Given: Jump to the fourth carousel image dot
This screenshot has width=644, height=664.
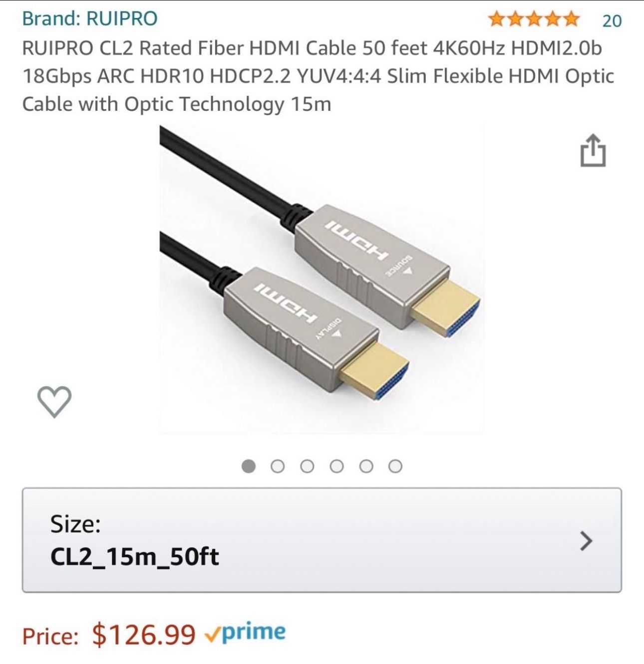Looking at the screenshot, I should click(x=336, y=466).
